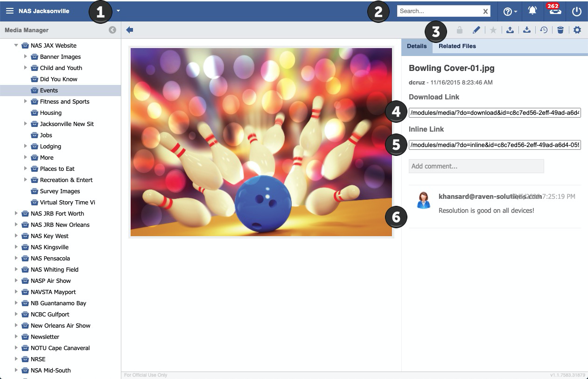The width and height of the screenshot is (588, 379).
Task: Toggle the favorite star for this file
Action: 493,30
